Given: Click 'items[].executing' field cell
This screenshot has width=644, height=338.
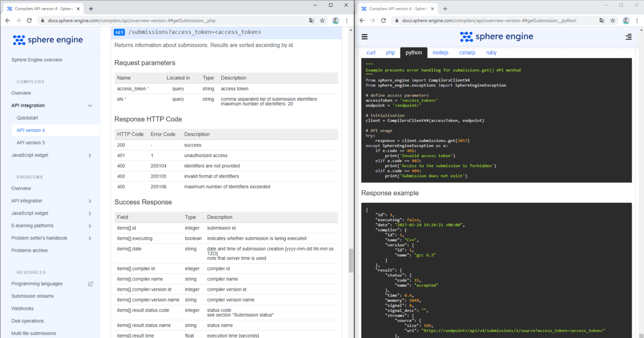Looking at the screenshot, I should point(134,238).
